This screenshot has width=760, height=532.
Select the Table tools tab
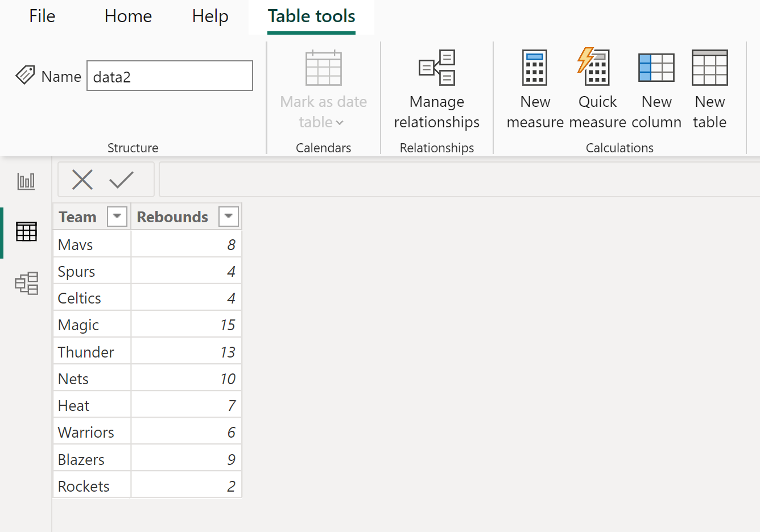pyautogui.click(x=311, y=16)
